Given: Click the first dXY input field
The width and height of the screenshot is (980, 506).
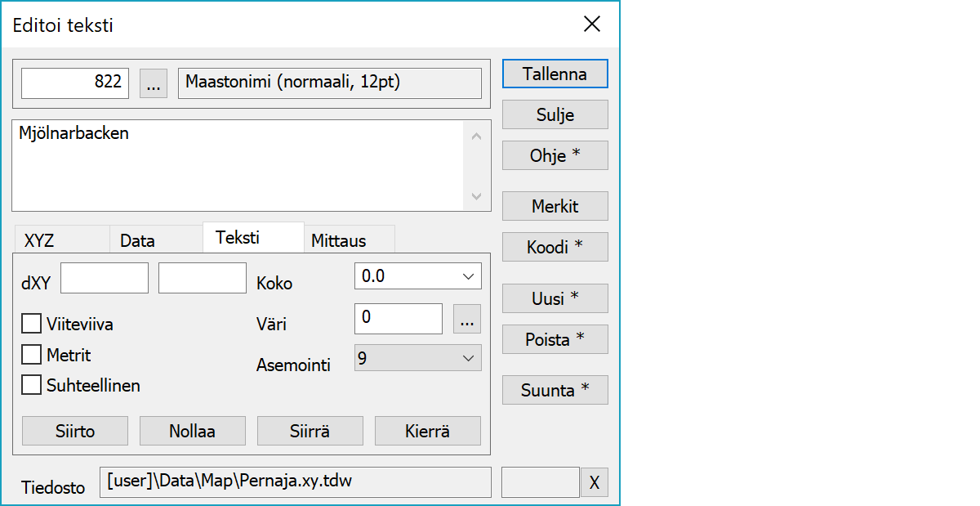Looking at the screenshot, I should pyautogui.click(x=105, y=278).
